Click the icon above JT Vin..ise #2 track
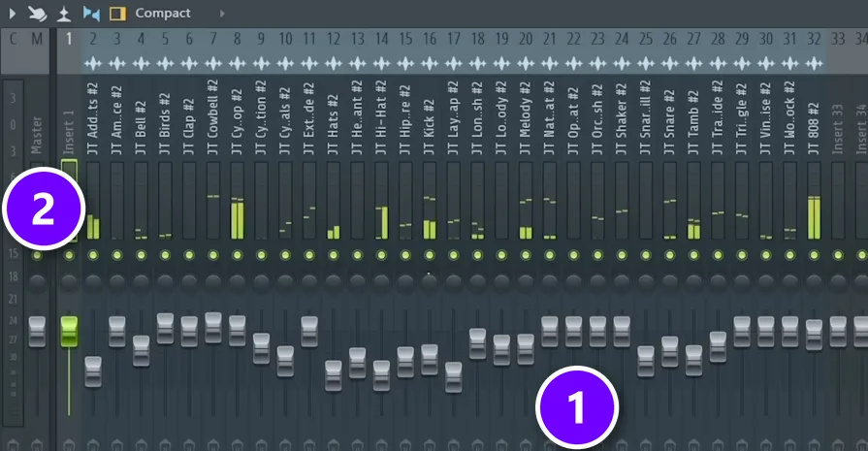868x451 pixels. pyautogui.click(x=765, y=64)
